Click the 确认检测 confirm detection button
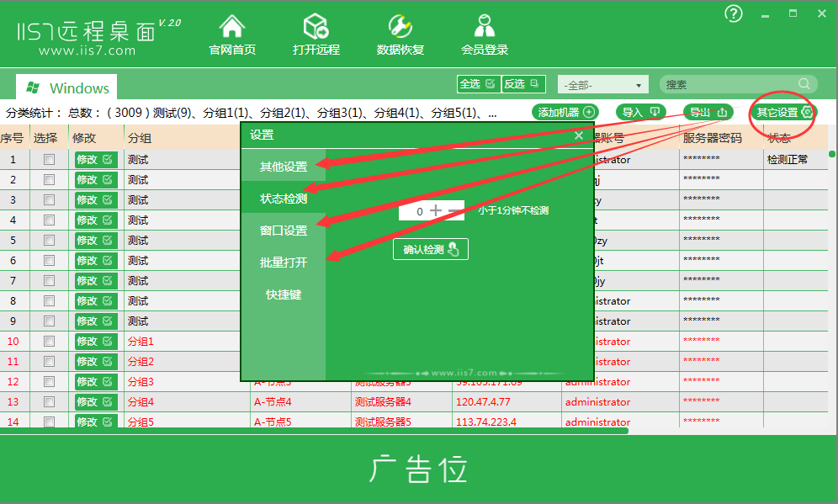The width and height of the screenshot is (838, 504). [430, 248]
